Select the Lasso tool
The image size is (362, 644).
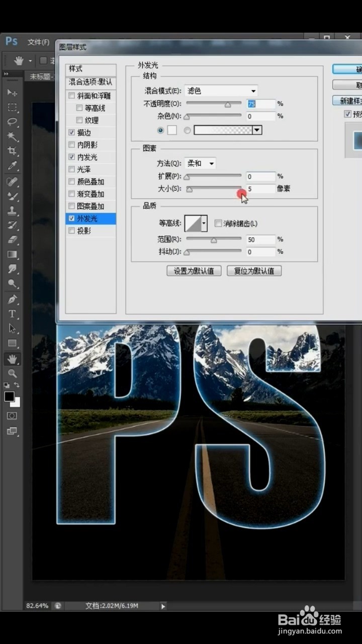coord(13,122)
